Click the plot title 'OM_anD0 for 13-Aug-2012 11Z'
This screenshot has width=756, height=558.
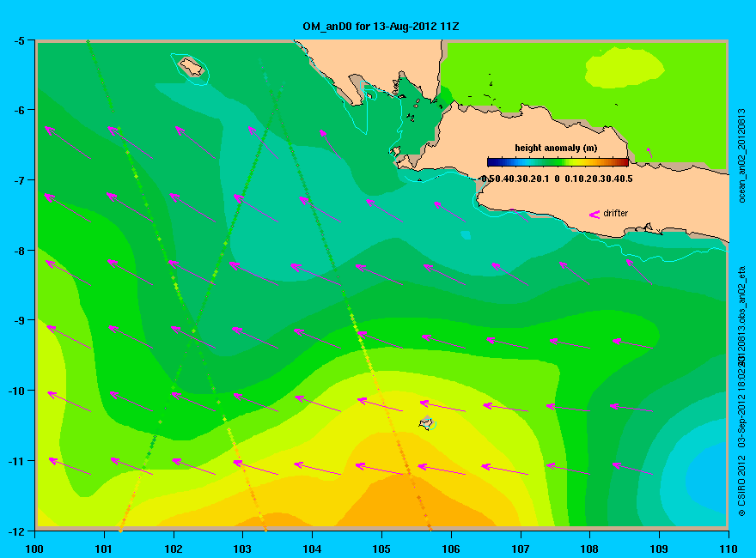click(381, 27)
